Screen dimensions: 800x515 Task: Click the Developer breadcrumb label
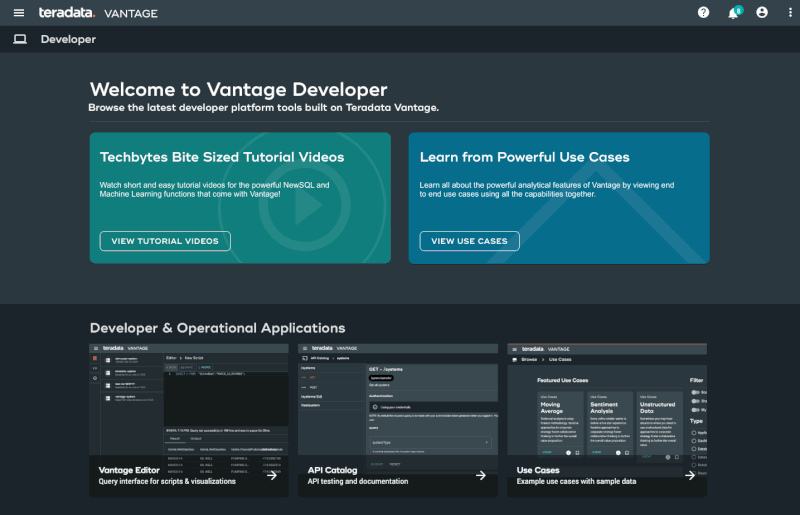tap(68, 39)
